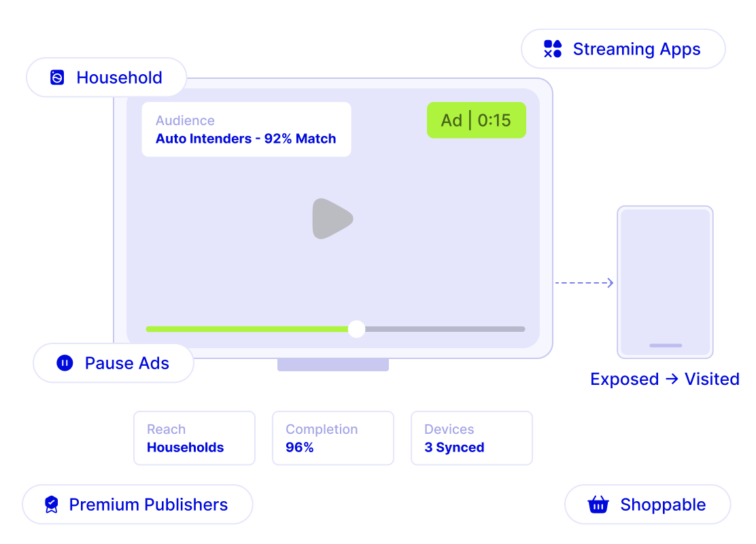Image resolution: width=756 pixels, height=544 pixels.
Task: Click the Premium Publishers badge icon
Action: click(52, 505)
